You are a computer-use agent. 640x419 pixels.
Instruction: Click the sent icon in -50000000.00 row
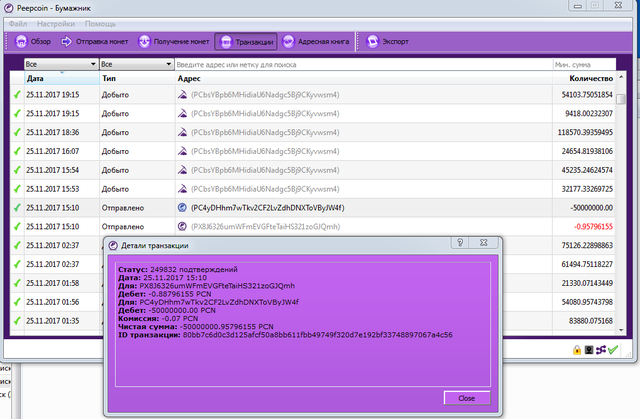(x=182, y=207)
